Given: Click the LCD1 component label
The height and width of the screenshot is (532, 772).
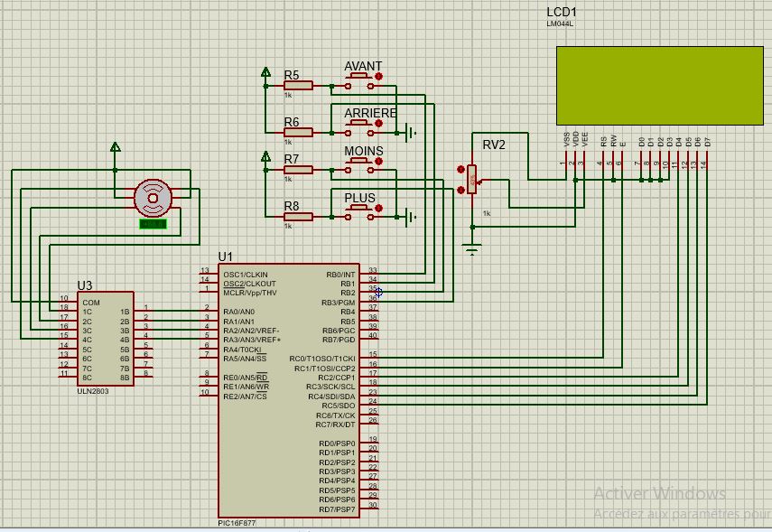Looking at the screenshot, I should 562,12.
